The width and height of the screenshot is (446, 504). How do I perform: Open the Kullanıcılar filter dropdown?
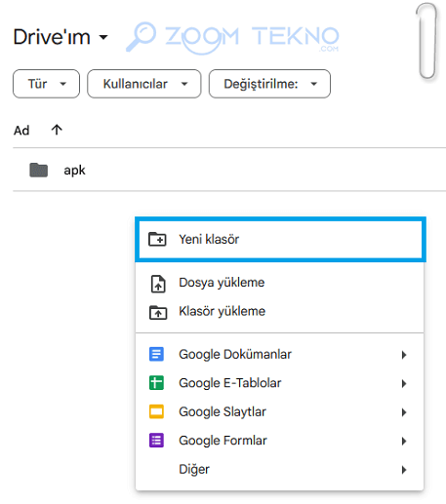144,84
